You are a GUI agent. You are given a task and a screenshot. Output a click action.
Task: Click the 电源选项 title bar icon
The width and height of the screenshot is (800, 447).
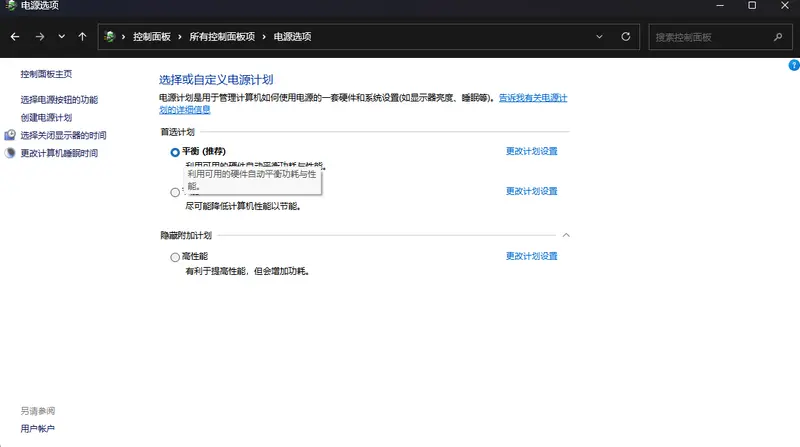coord(11,5)
